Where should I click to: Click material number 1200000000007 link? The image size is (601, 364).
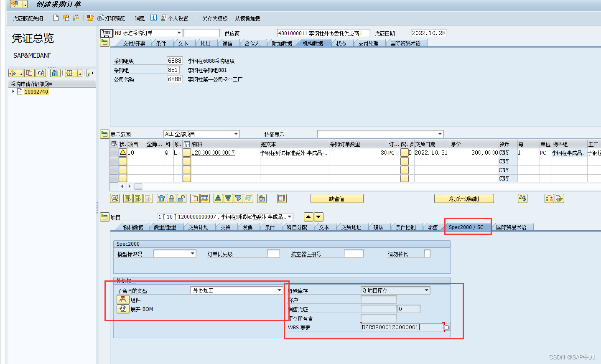[x=213, y=153]
